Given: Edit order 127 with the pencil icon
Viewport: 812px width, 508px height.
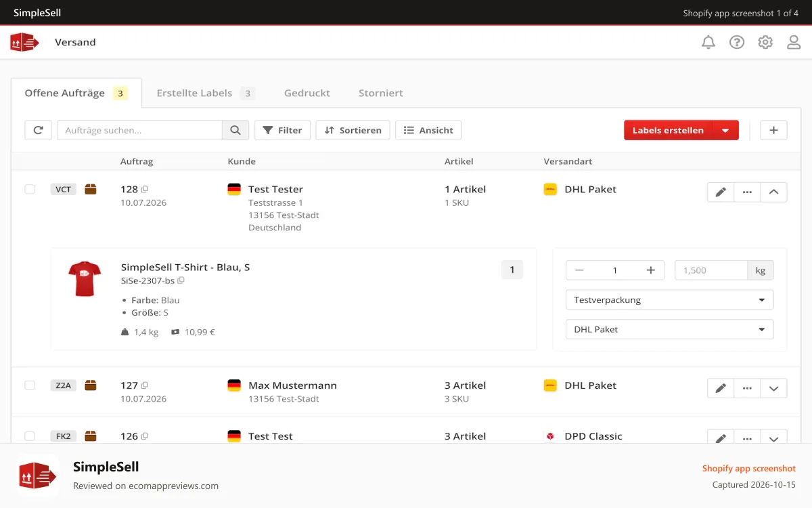Looking at the screenshot, I should point(721,388).
